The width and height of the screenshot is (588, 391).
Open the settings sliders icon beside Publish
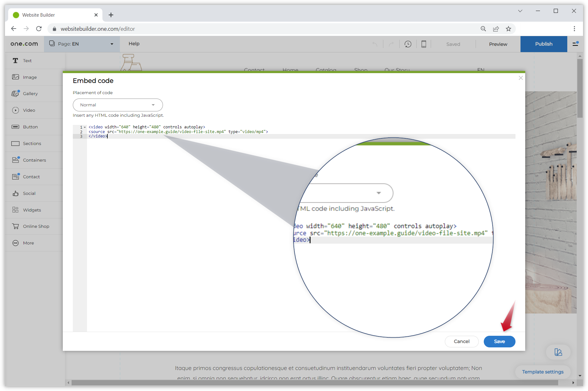[x=575, y=44]
